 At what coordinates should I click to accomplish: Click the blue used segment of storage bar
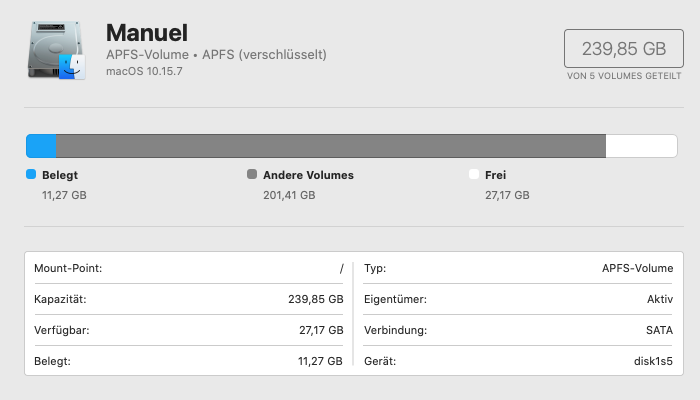coord(41,146)
